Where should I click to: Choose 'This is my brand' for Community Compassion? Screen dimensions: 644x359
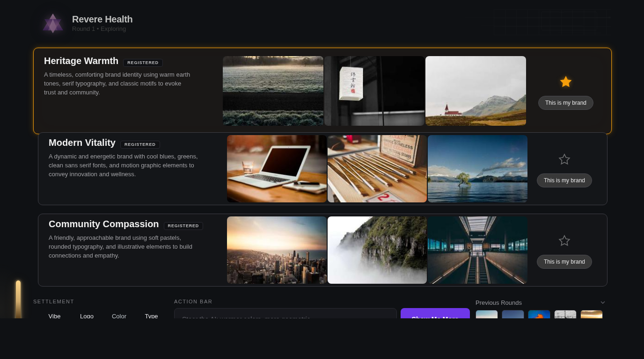(x=564, y=262)
